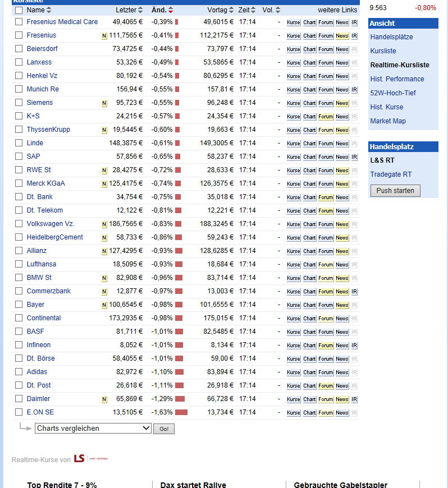Open the Kurse icon for Dt. Telekom
The image size is (448, 488).
(294, 211)
